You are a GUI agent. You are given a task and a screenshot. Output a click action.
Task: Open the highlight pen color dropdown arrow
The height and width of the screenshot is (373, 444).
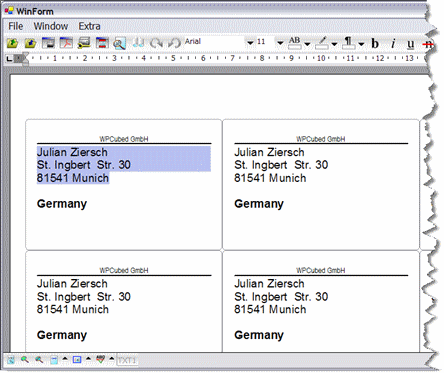334,44
